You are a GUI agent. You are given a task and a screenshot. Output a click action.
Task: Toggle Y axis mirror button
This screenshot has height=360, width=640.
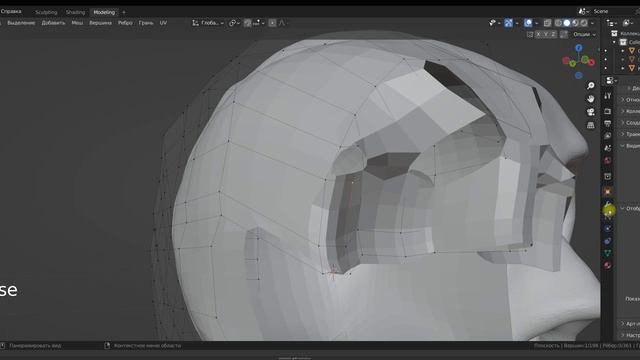[x=546, y=35]
